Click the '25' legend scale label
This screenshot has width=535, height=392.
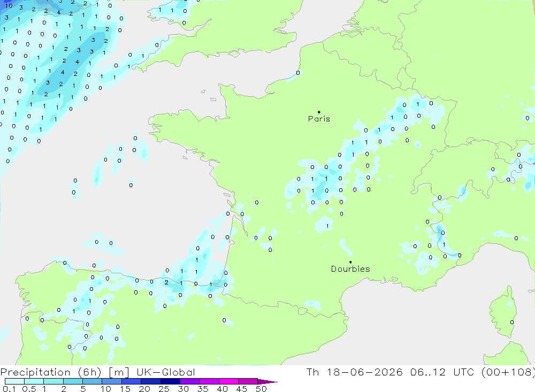pyautogui.click(x=164, y=389)
